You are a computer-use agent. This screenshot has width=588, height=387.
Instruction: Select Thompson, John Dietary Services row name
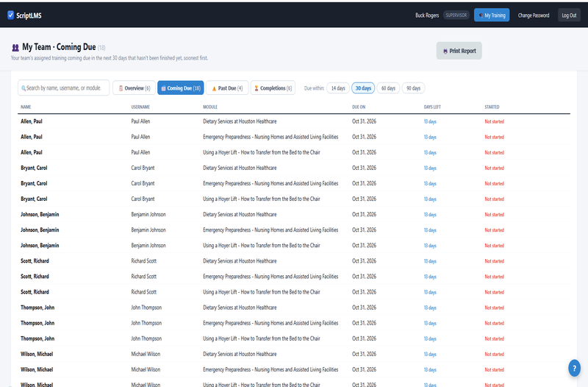click(37, 308)
